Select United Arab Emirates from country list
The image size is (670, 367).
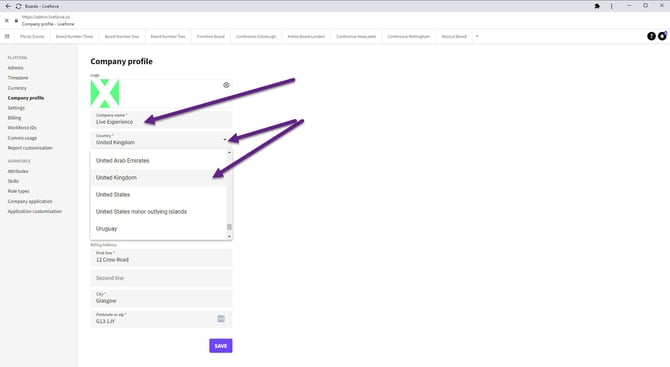coord(159,161)
